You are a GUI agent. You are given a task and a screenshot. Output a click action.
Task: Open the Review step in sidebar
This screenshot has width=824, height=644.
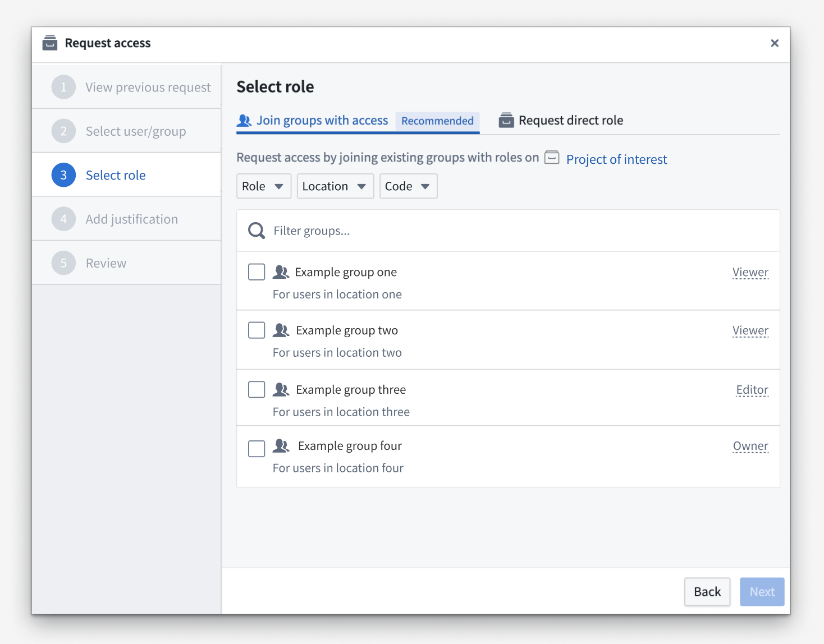tap(126, 263)
